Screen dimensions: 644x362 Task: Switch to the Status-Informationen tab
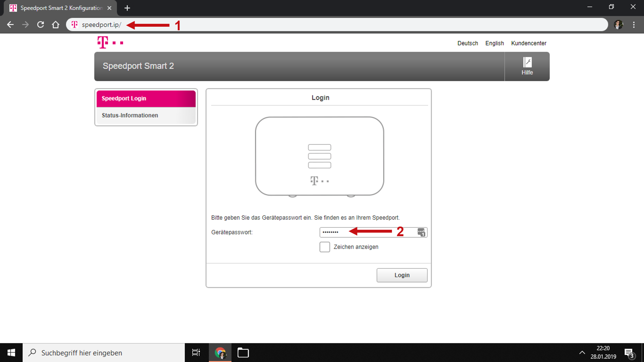coord(130,115)
